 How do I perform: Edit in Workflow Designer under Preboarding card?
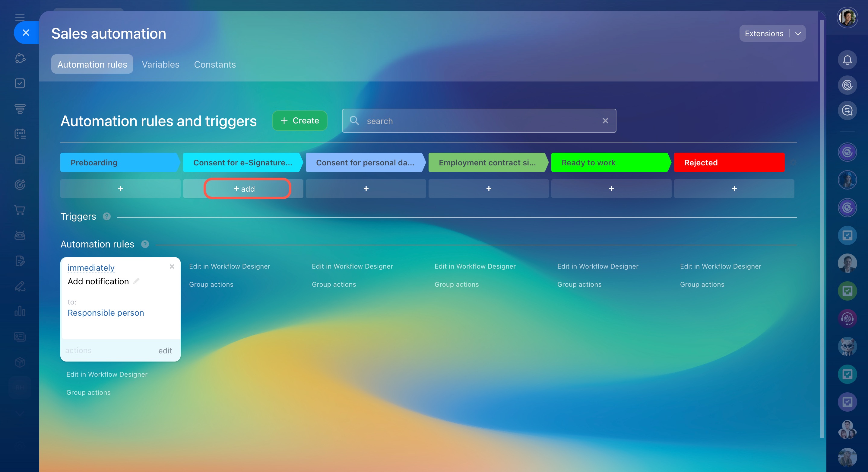(107, 374)
